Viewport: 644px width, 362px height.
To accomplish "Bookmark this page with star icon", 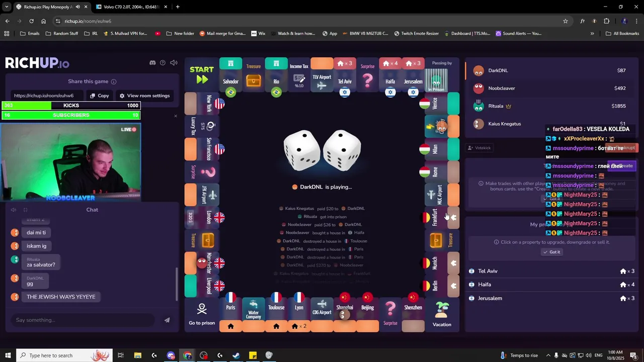I will tap(566, 21).
